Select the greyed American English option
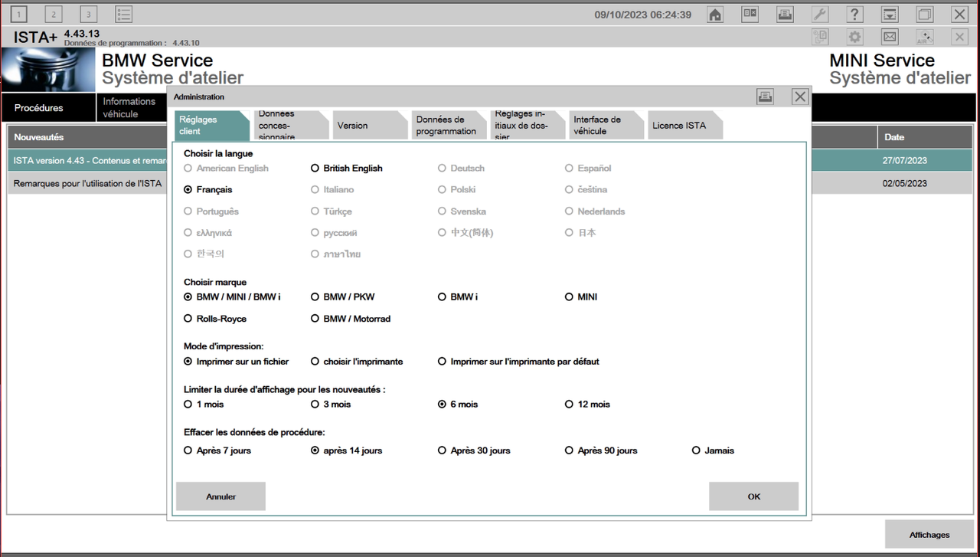Image resolution: width=980 pixels, height=557 pixels. coord(227,168)
